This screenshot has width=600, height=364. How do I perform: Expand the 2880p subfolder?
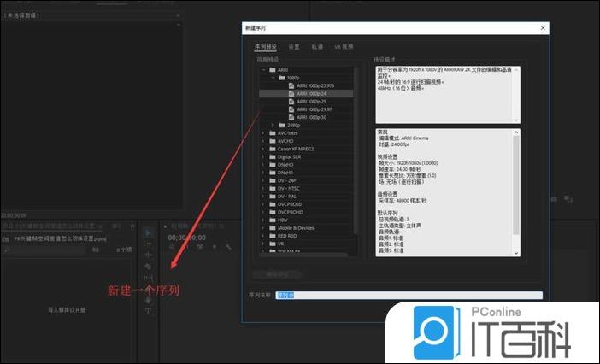tap(273, 125)
